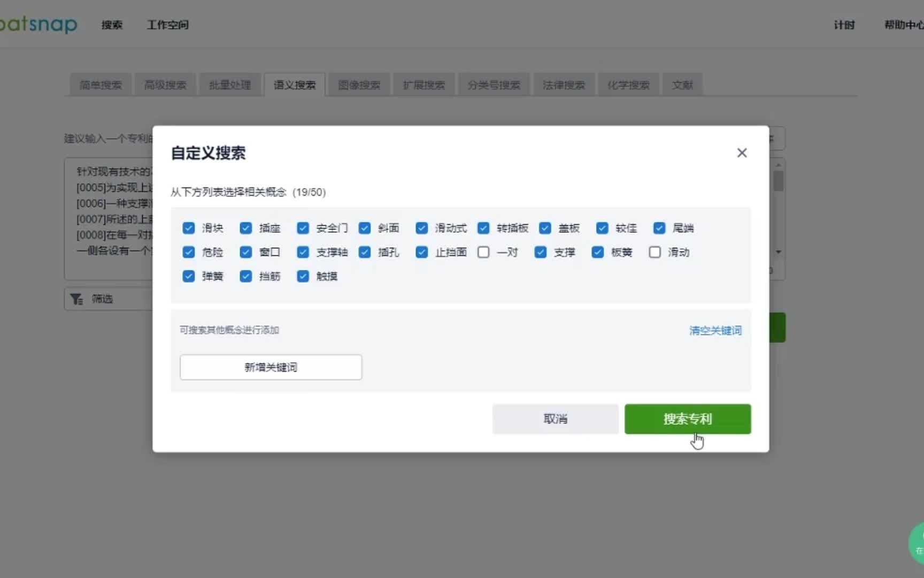The height and width of the screenshot is (578, 924).
Task: Open the 搜索 top navigation menu
Action: pyautogui.click(x=112, y=25)
